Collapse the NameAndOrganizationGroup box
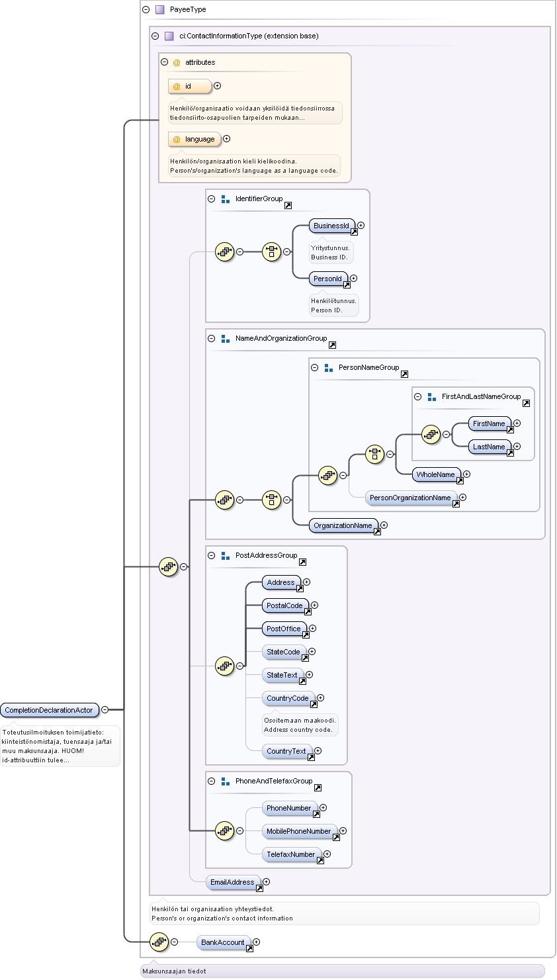The width and height of the screenshot is (557, 980). pyautogui.click(x=212, y=338)
